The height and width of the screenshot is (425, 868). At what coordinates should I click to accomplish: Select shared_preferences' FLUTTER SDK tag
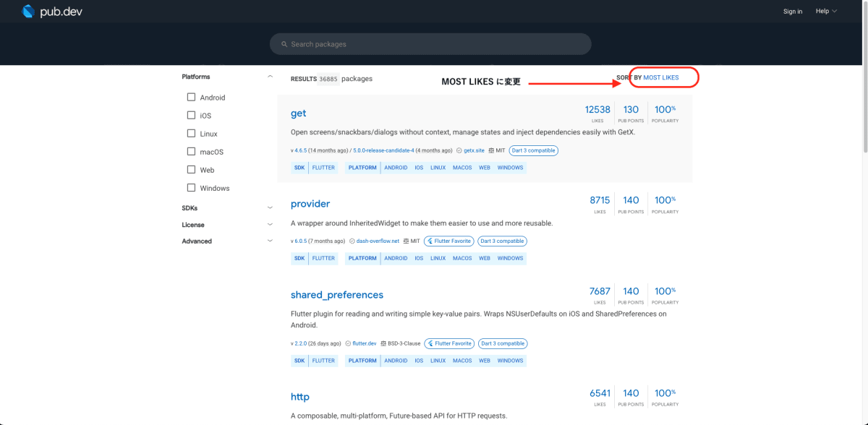click(x=323, y=361)
